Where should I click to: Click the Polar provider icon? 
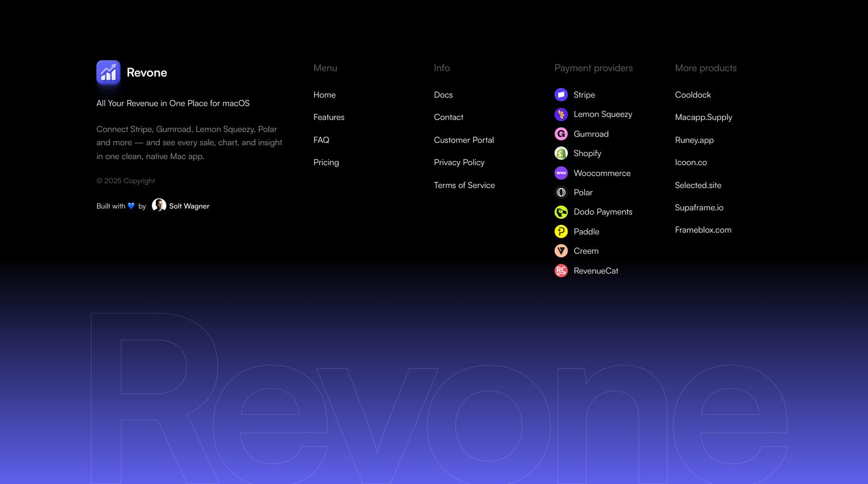pyautogui.click(x=561, y=192)
